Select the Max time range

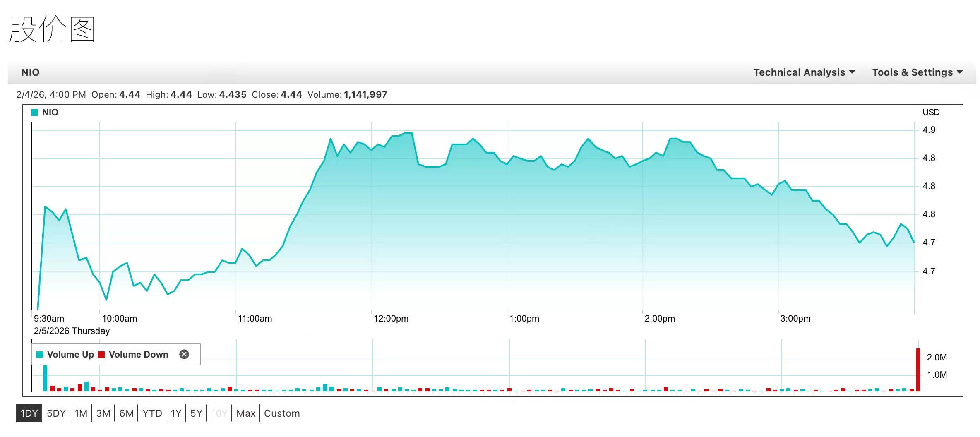[x=246, y=413]
